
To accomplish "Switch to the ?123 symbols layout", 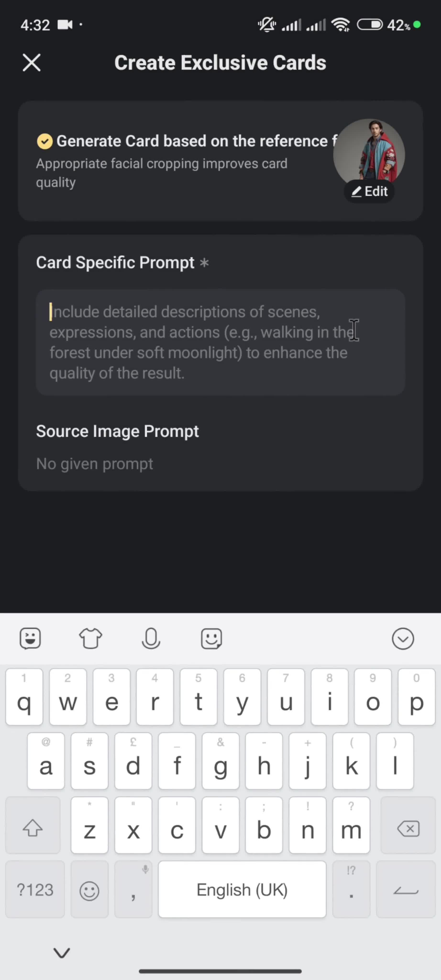I will pos(35,890).
